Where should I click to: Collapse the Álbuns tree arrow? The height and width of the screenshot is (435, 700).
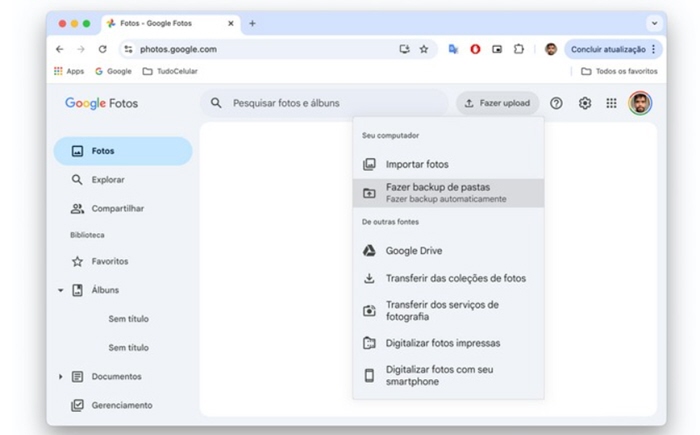60,290
